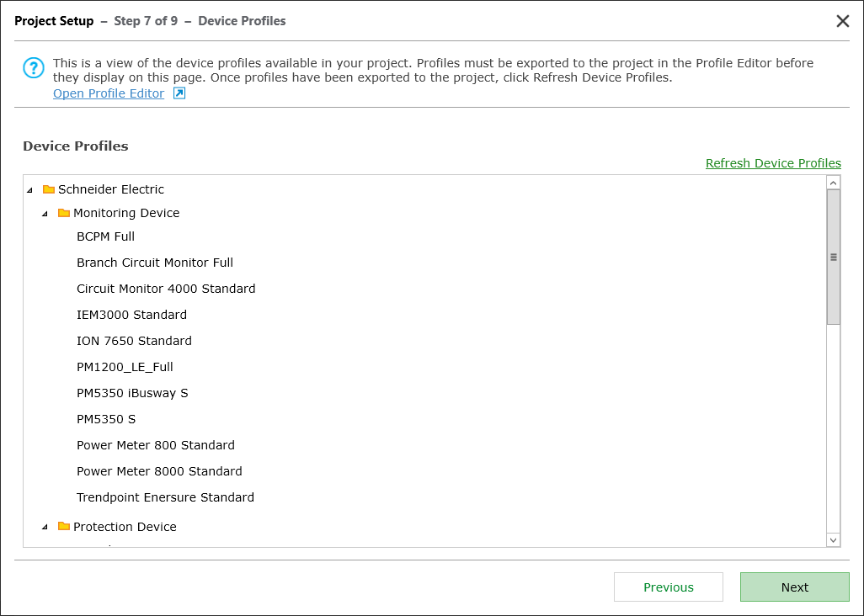864x616 pixels.
Task: Click the help question mark icon
Action: coord(34,68)
